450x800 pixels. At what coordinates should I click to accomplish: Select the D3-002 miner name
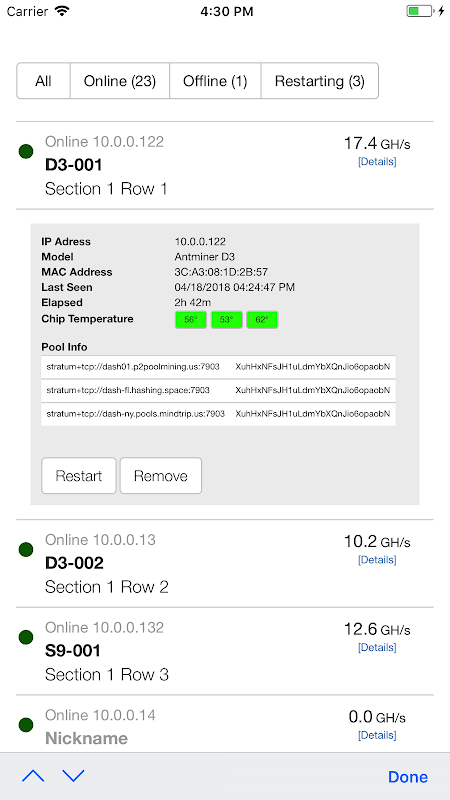tap(74, 563)
